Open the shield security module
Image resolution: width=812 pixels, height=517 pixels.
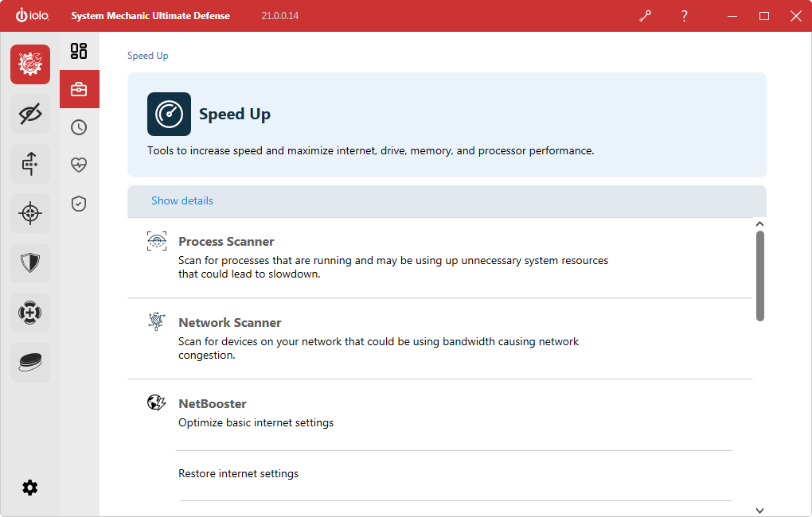coord(30,262)
